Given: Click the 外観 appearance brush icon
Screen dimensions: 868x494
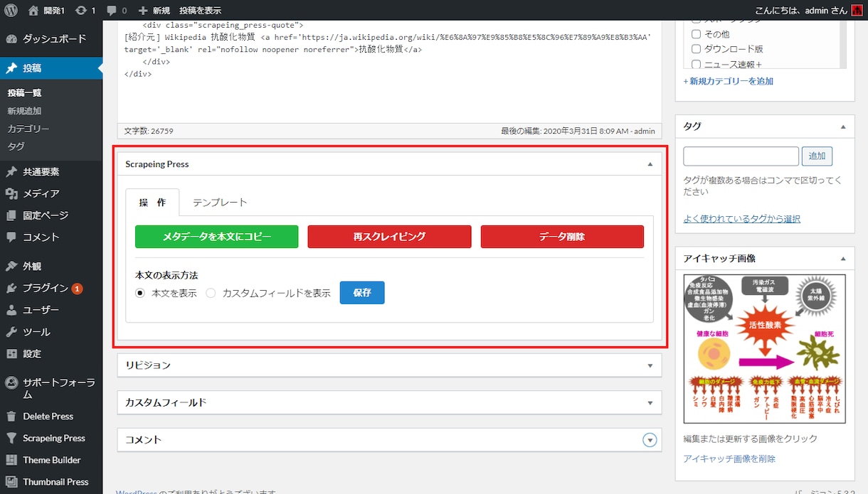Looking at the screenshot, I should [x=11, y=267].
